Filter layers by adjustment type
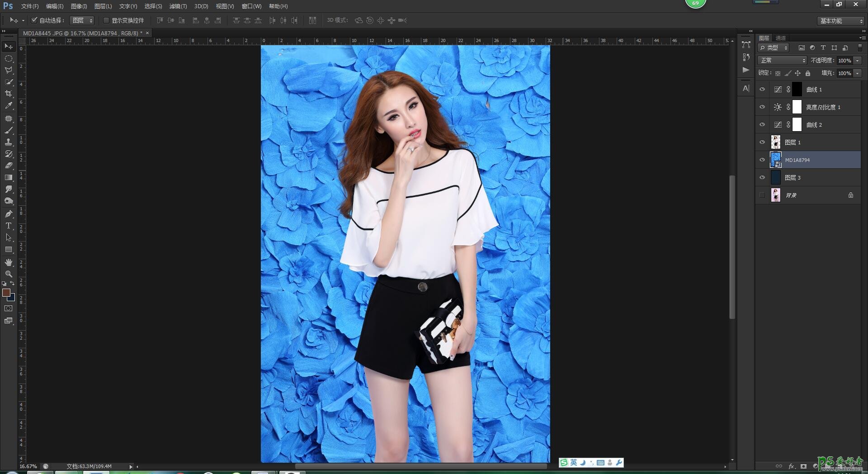The width and height of the screenshot is (868, 474). 812,47
